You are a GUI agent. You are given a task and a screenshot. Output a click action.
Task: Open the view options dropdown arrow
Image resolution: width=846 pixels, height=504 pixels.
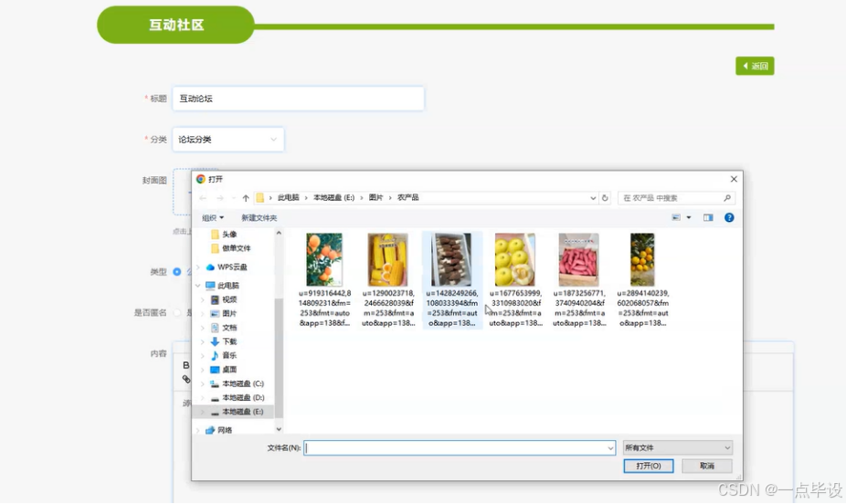[x=689, y=217]
